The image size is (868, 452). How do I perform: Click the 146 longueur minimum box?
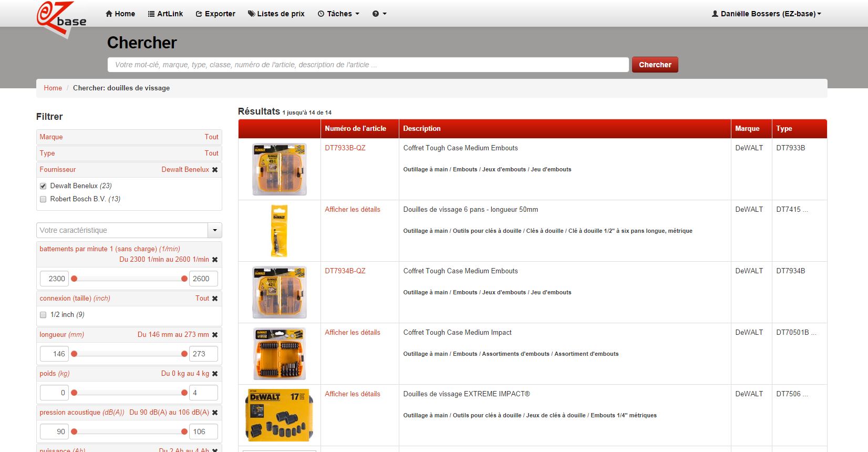tap(55, 354)
